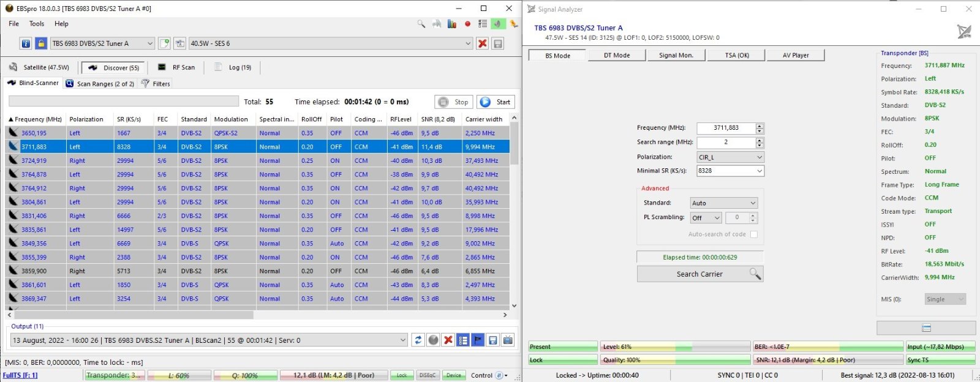Open the Tools menu
The height and width of the screenshot is (382, 980).
pos(37,24)
